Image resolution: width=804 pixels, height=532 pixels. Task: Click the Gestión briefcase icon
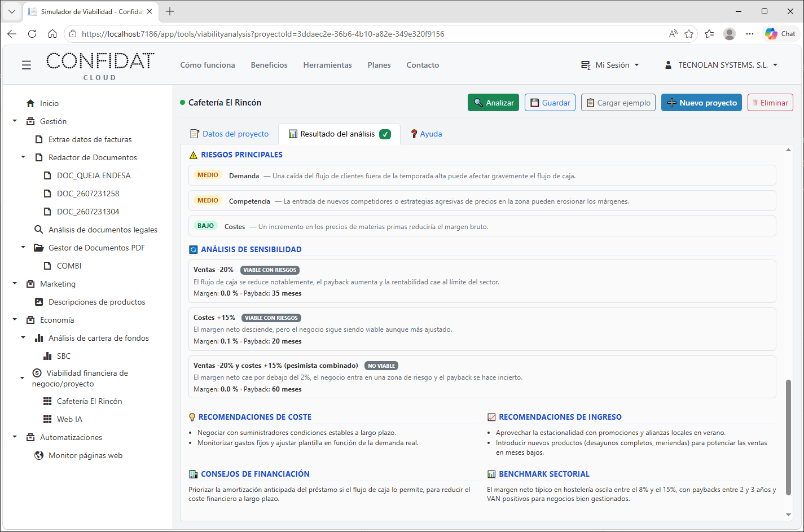(30, 121)
